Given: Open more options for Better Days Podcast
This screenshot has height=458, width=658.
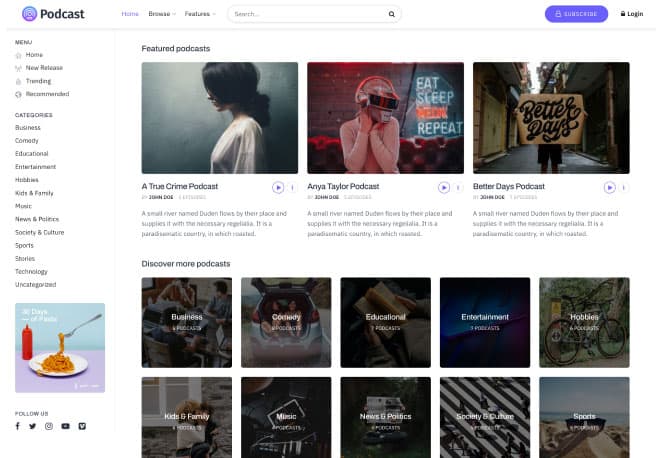Looking at the screenshot, I should click(622, 187).
